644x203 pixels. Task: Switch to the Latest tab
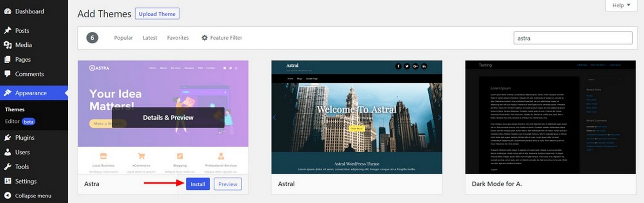point(150,38)
